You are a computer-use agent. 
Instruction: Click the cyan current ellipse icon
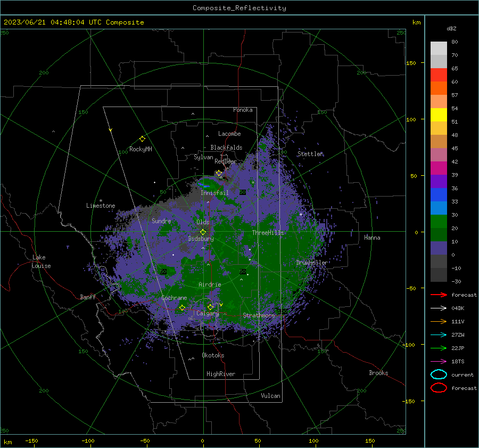439,374
